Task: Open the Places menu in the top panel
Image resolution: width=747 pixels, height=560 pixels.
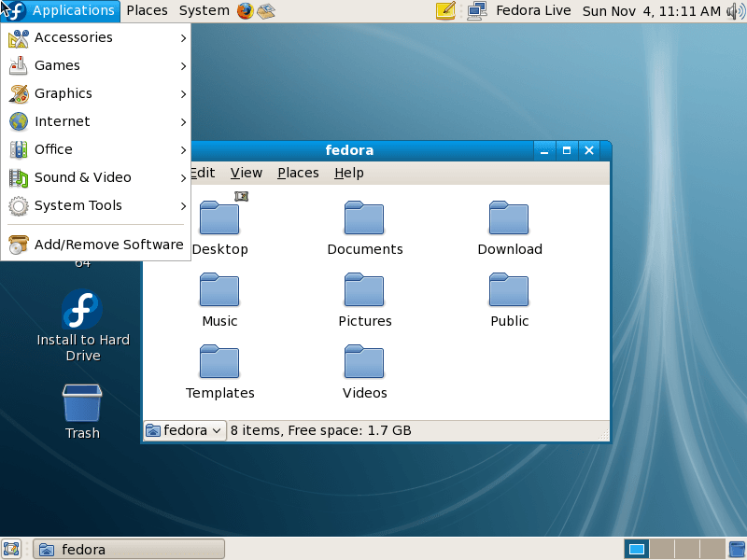Action: (x=147, y=10)
